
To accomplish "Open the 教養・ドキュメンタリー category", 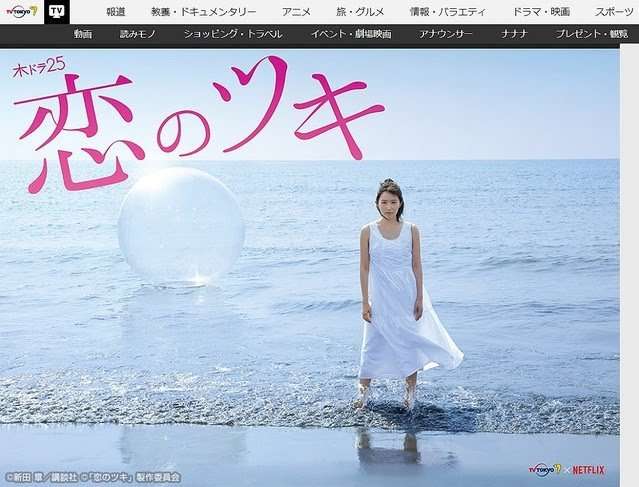I will click(x=204, y=12).
